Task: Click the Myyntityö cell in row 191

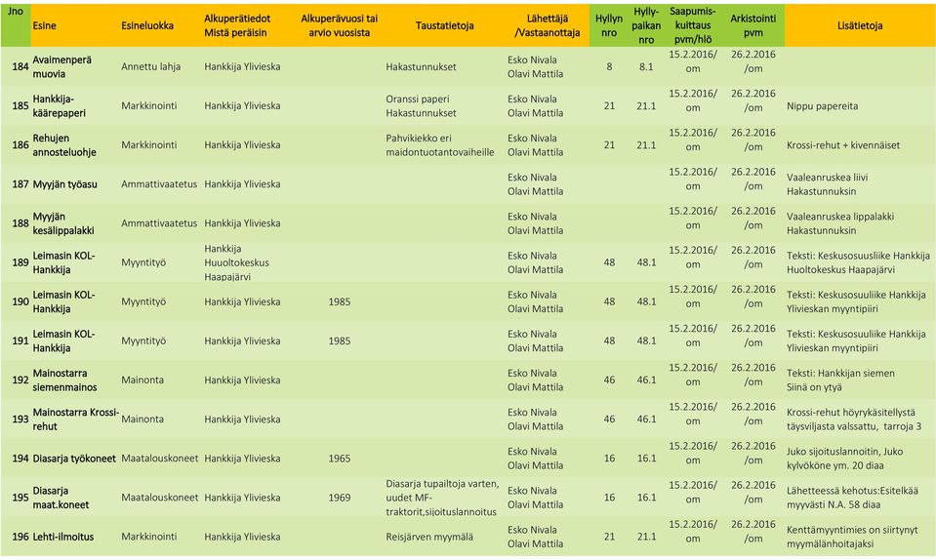Action: pos(143,341)
